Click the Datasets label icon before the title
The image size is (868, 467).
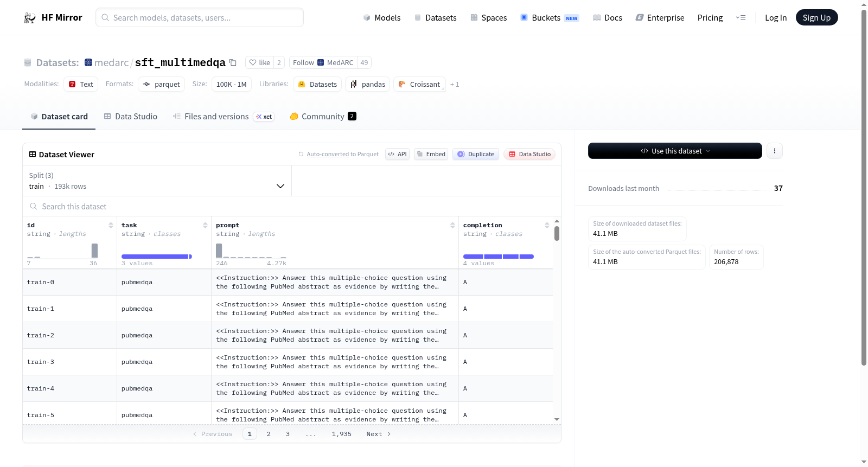[x=28, y=63]
